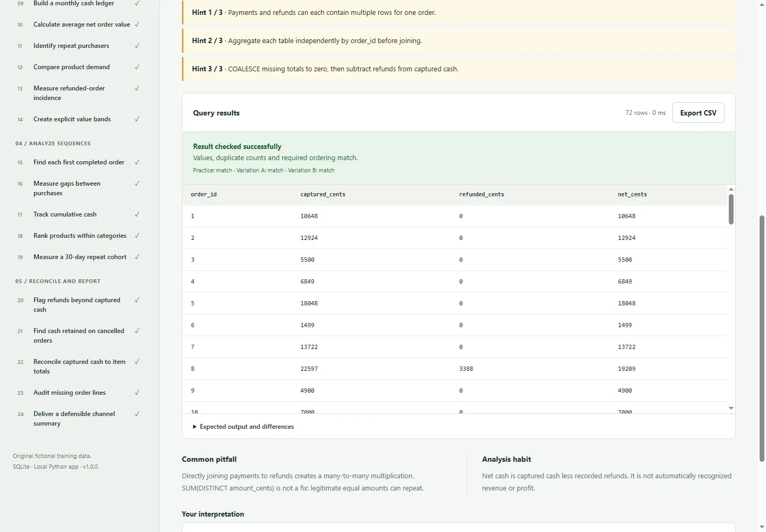
Task: Click the captured_cents column header
Action: tap(323, 195)
